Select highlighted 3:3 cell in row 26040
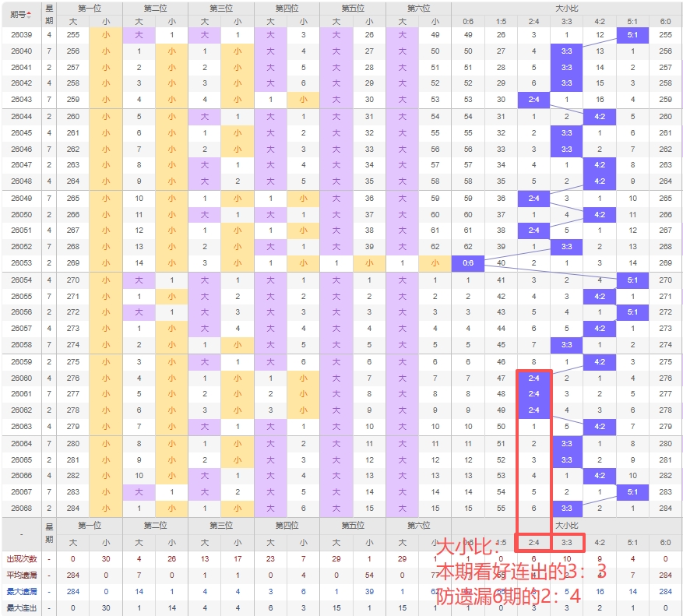The height and width of the screenshot is (616, 683). point(567,51)
